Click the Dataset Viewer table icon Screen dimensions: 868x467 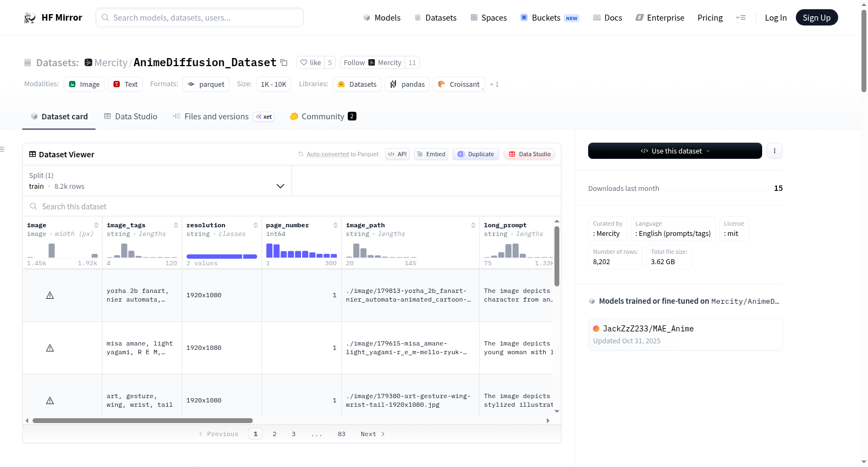pos(33,155)
